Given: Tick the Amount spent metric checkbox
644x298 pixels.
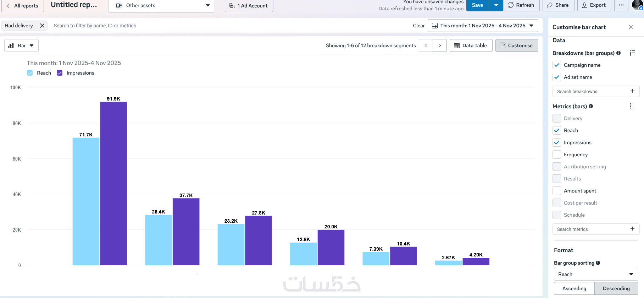Looking at the screenshot, I should 557,191.
